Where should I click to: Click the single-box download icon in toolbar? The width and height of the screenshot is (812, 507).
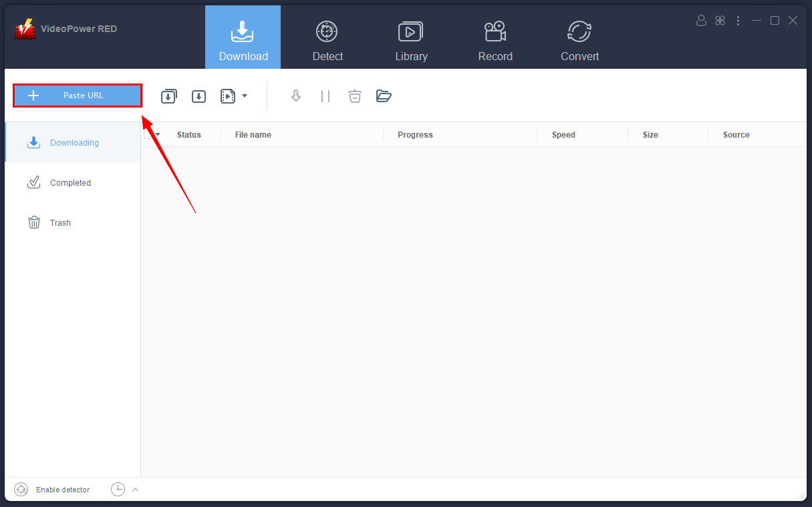pos(198,96)
